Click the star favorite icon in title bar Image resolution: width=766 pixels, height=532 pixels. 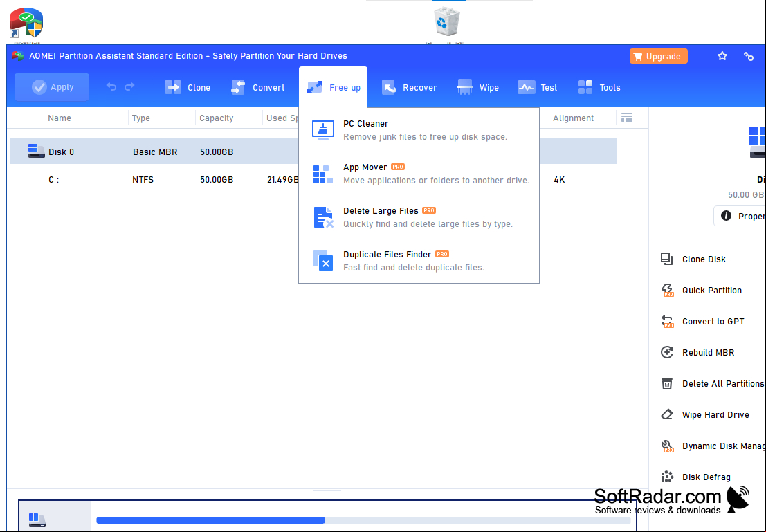point(722,56)
